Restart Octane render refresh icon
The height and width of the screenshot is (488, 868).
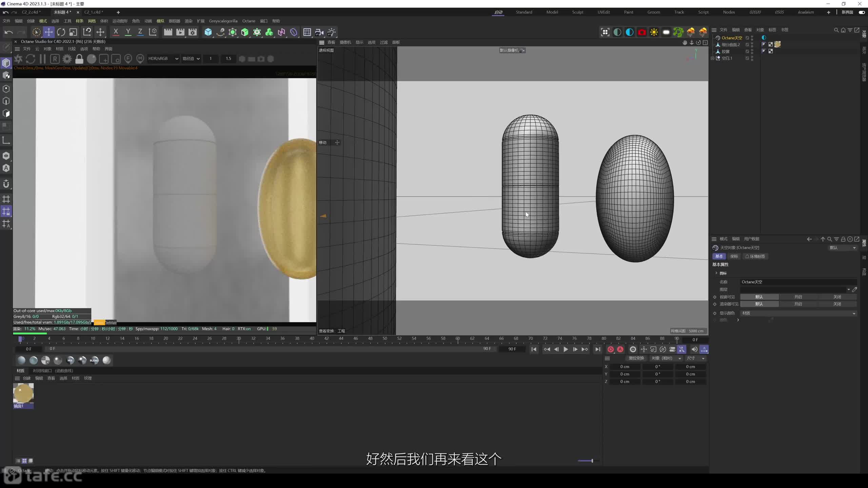click(x=31, y=59)
